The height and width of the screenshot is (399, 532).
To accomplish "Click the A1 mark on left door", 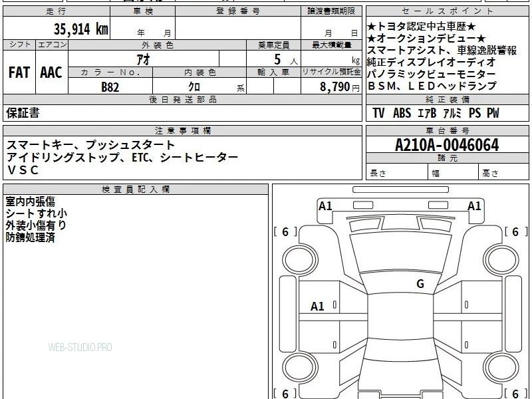I will coord(317,307).
